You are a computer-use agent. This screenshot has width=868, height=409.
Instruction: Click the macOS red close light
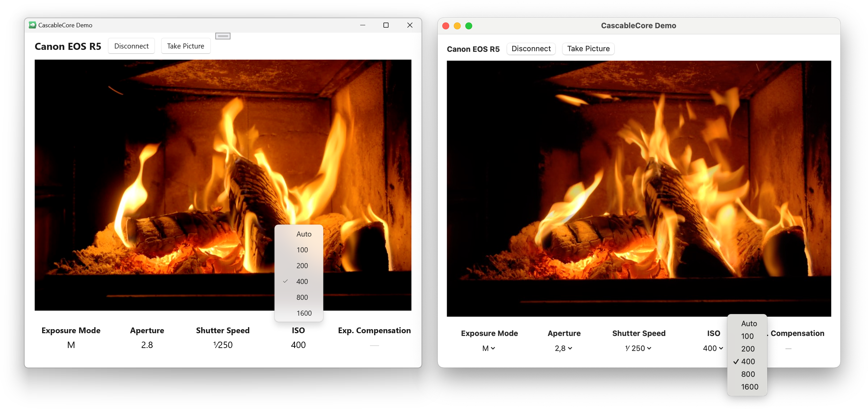click(x=446, y=26)
